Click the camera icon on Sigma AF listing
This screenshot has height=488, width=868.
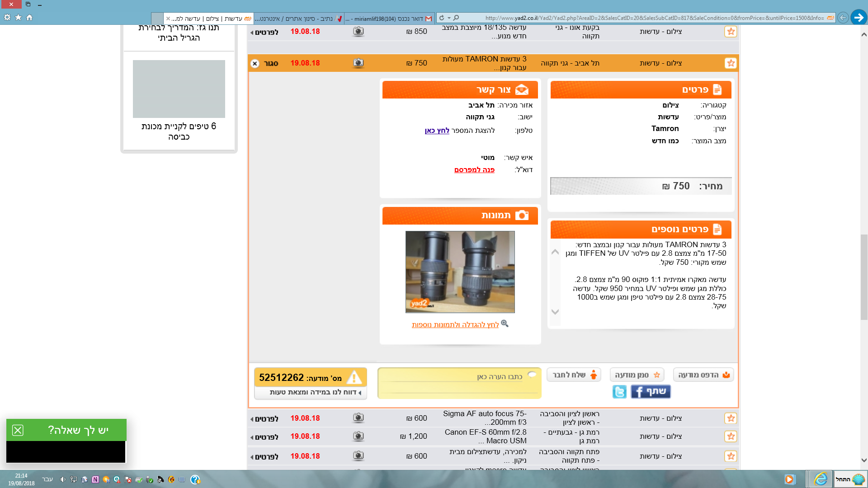tap(358, 418)
